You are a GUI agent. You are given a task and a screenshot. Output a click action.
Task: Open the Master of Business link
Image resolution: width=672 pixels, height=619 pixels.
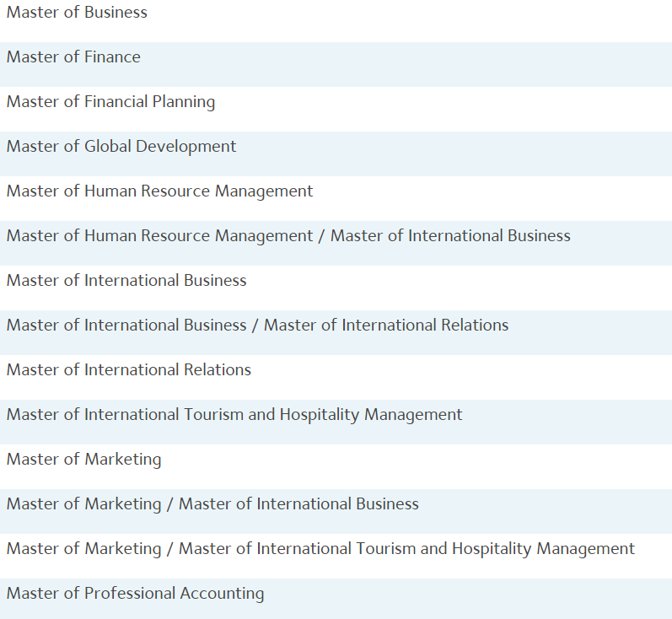tap(77, 13)
